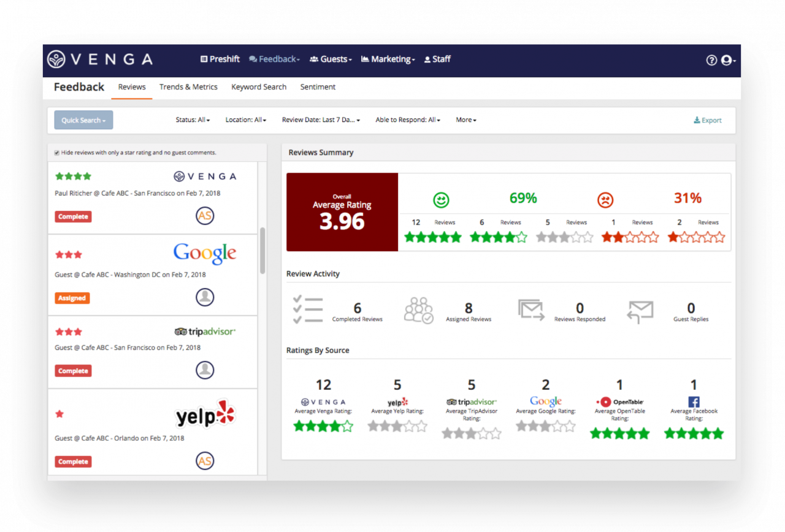Click the 6 Completed Reviews count
Image resolution: width=785 pixels, height=532 pixels.
click(358, 308)
